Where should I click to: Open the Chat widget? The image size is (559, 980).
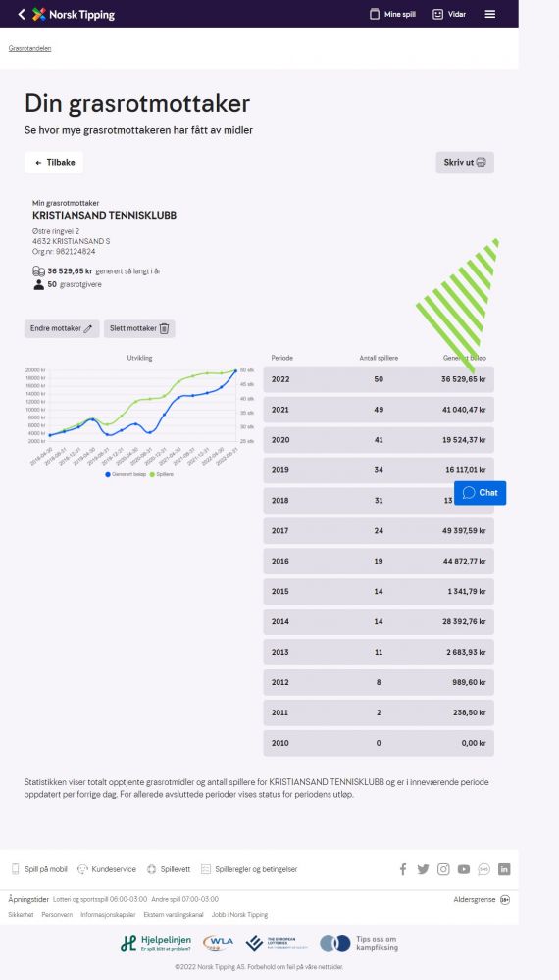point(480,493)
